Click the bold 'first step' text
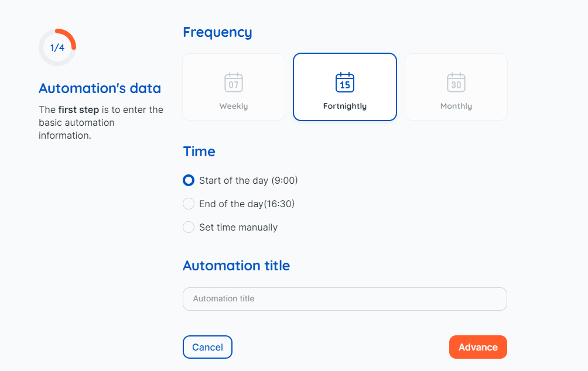 tap(78, 110)
